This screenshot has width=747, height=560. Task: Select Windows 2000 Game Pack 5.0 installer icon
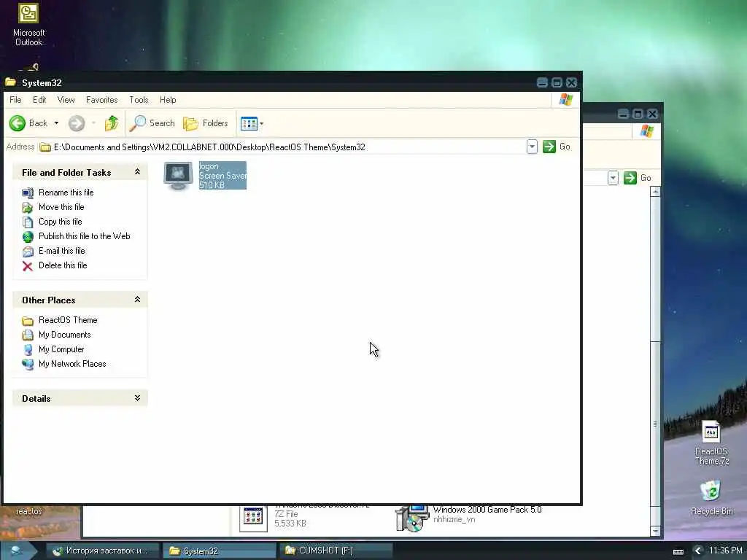pos(413,518)
